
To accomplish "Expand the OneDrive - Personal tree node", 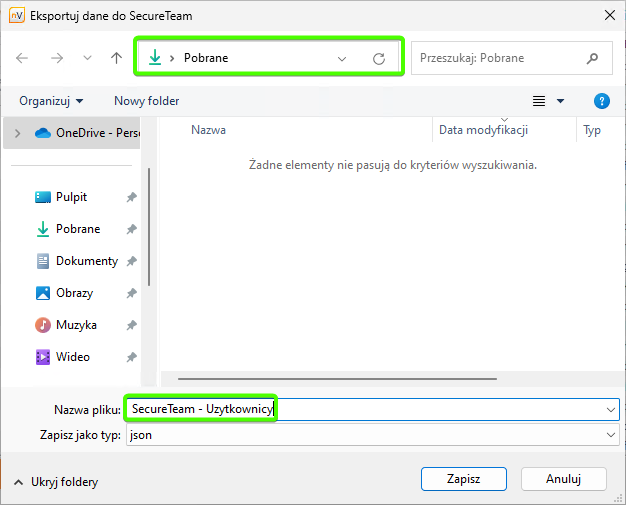I will [17, 133].
